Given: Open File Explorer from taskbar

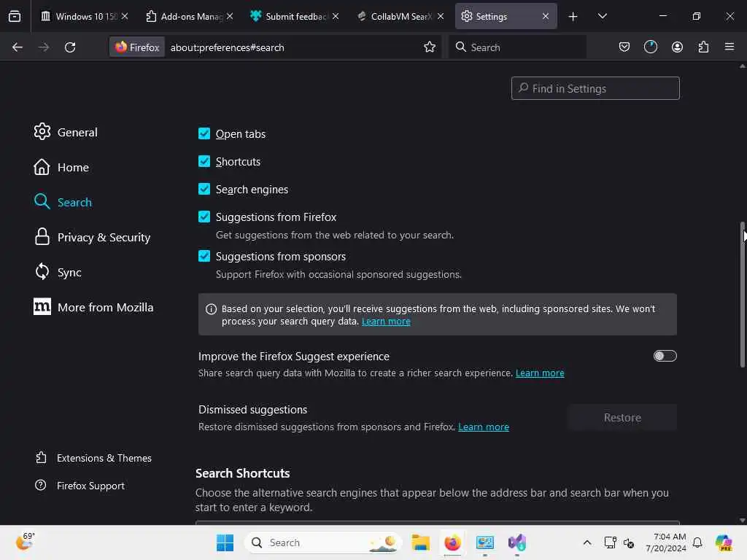Looking at the screenshot, I should tap(420, 542).
